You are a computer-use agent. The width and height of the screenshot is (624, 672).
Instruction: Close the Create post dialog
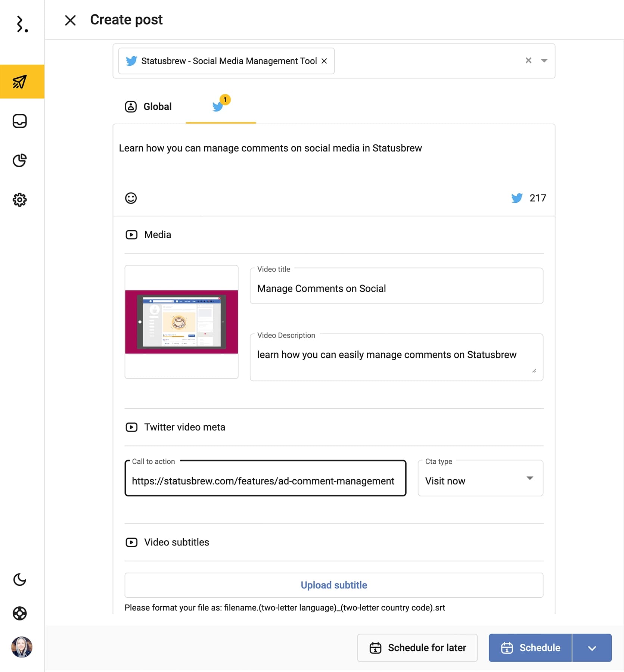point(70,20)
